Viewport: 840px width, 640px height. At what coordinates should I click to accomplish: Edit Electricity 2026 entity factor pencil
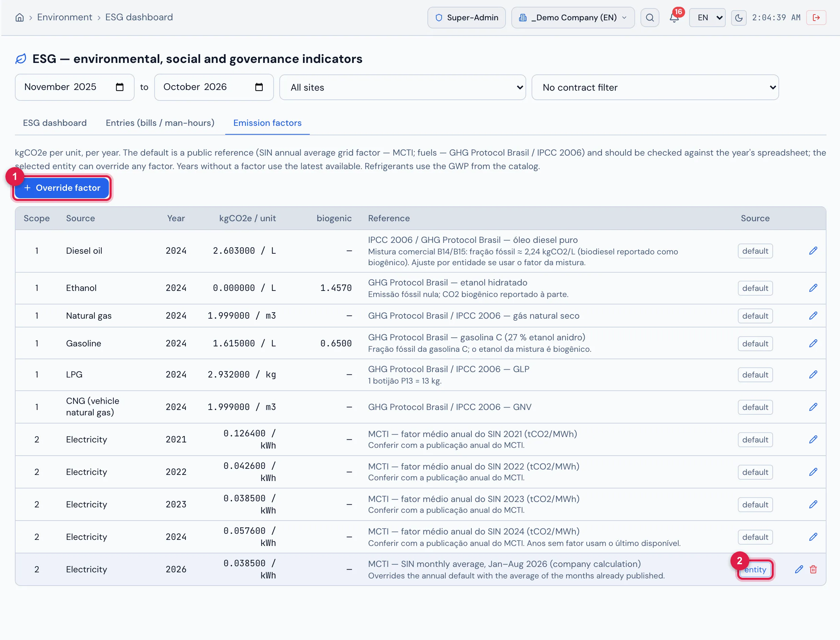point(799,569)
